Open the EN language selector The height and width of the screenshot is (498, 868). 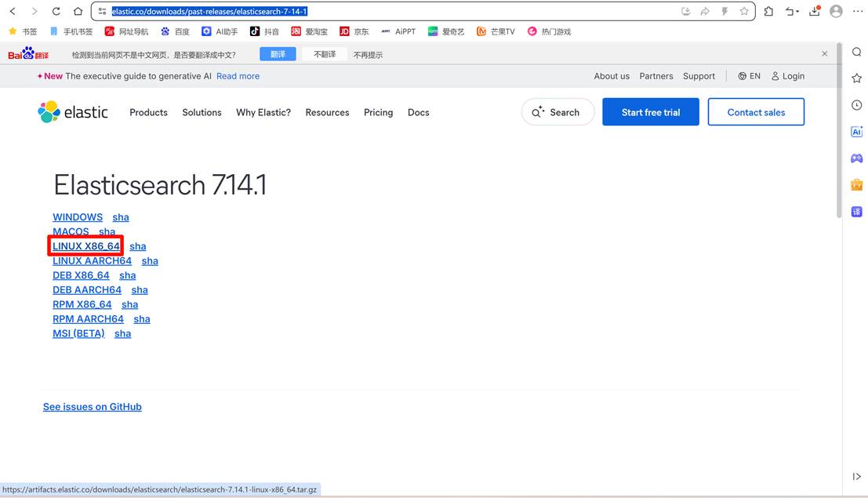(749, 76)
